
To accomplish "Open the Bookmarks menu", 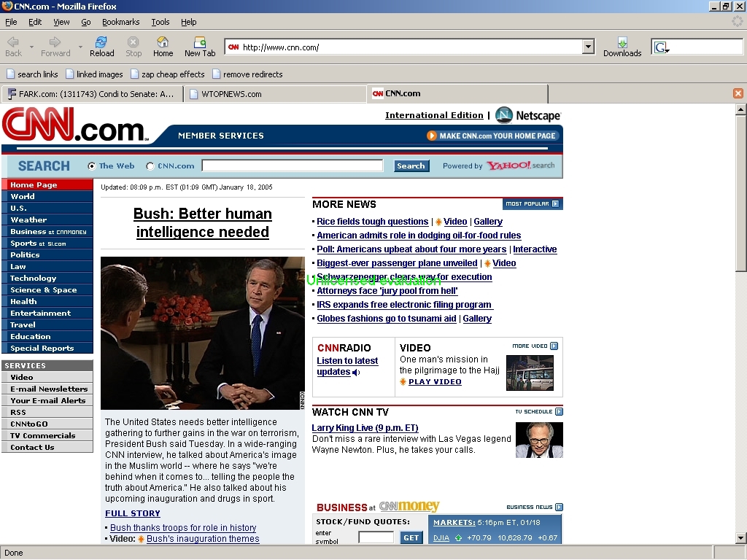I will click(x=120, y=22).
